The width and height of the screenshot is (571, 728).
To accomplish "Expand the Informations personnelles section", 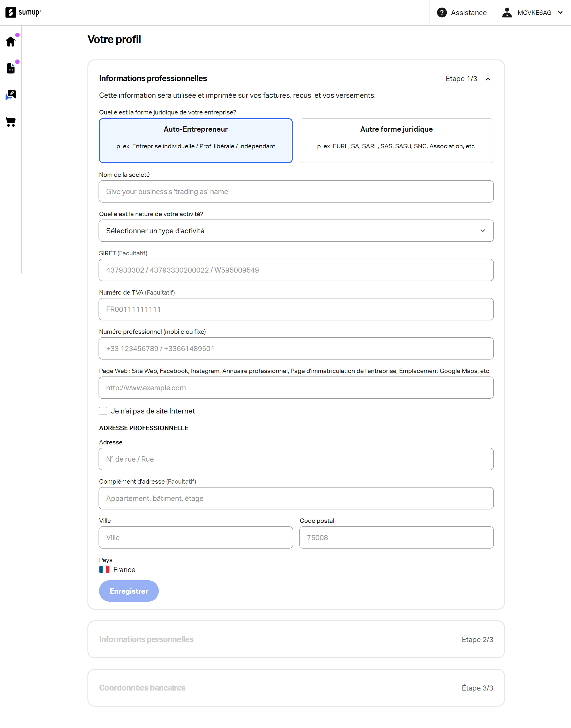I will click(296, 639).
